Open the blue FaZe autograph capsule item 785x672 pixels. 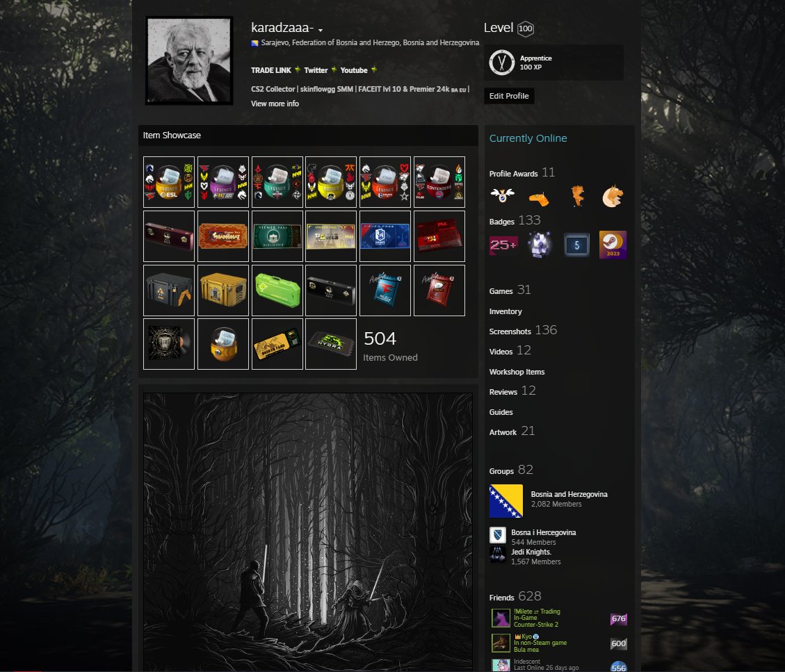(x=385, y=290)
